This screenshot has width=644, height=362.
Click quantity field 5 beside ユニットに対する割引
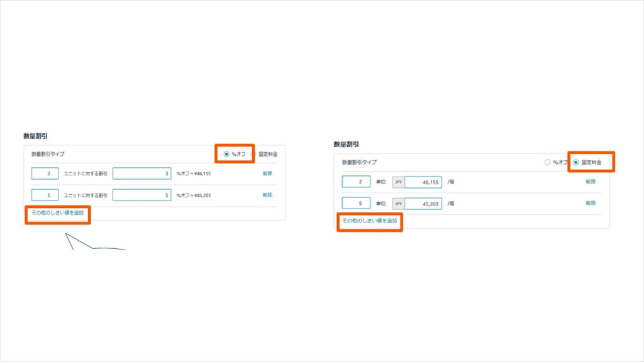[x=45, y=195]
